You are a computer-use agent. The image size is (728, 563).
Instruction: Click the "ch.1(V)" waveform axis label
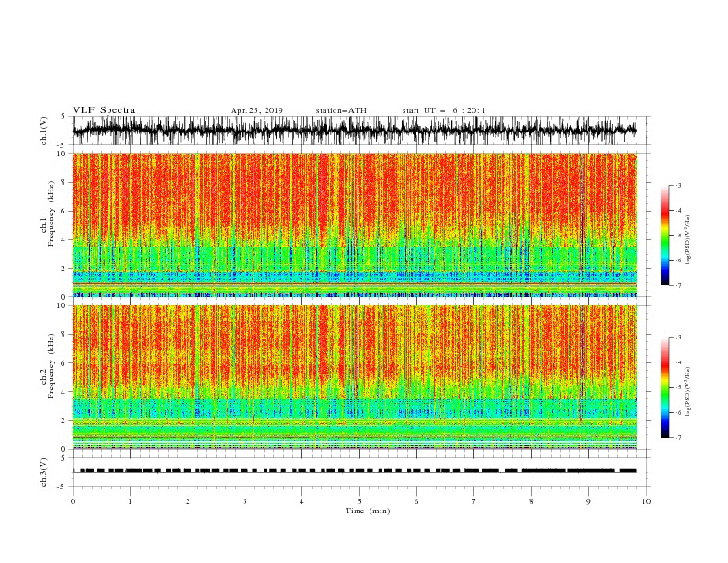tap(44, 131)
